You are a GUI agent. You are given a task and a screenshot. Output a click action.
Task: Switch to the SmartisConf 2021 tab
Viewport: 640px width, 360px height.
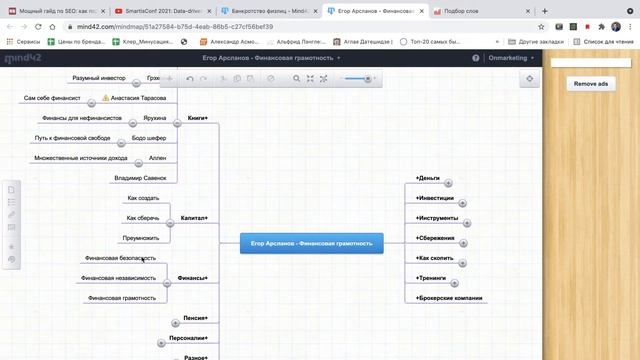pos(162,11)
